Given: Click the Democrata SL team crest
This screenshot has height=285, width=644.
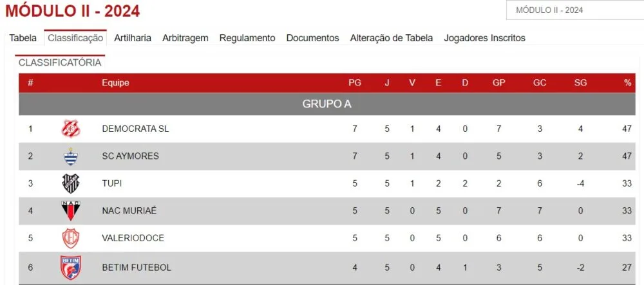Looking at the screenshot, I should pos(71,129).
